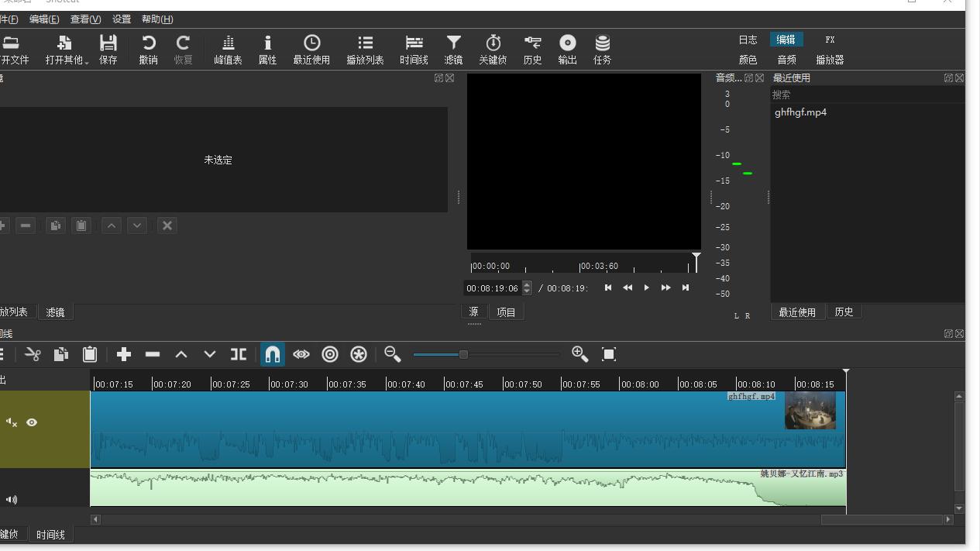Hide the video track with eye icon
980x551 pixels.
[32, 422]
